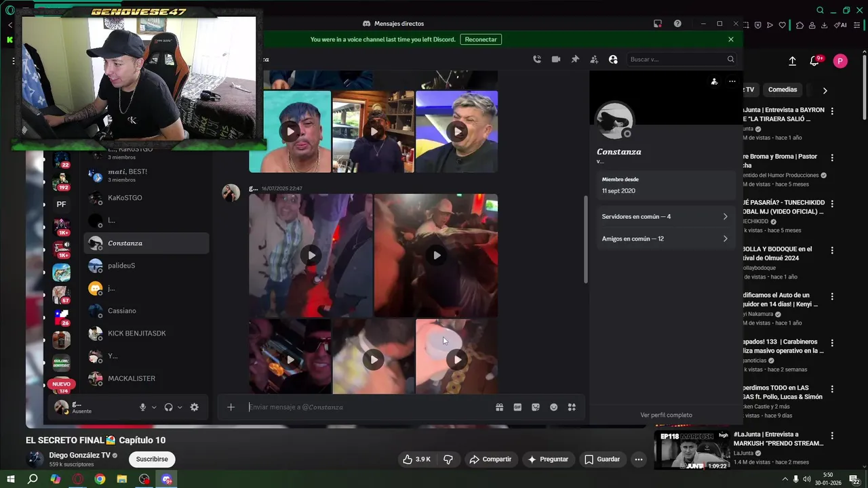
Task: Open Chrome from the taskbar
Action: [100, 479]
